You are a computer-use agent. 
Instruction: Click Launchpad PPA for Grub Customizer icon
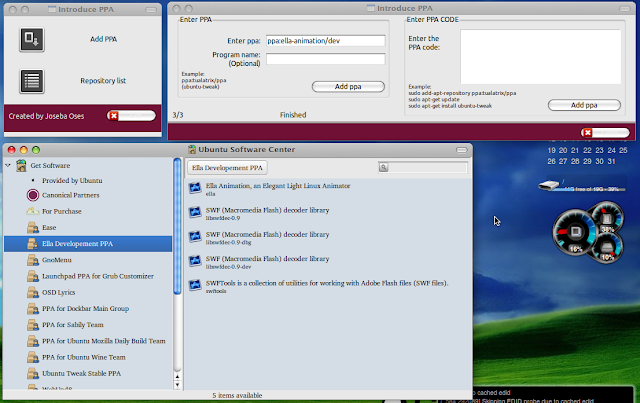pos(33,276)
